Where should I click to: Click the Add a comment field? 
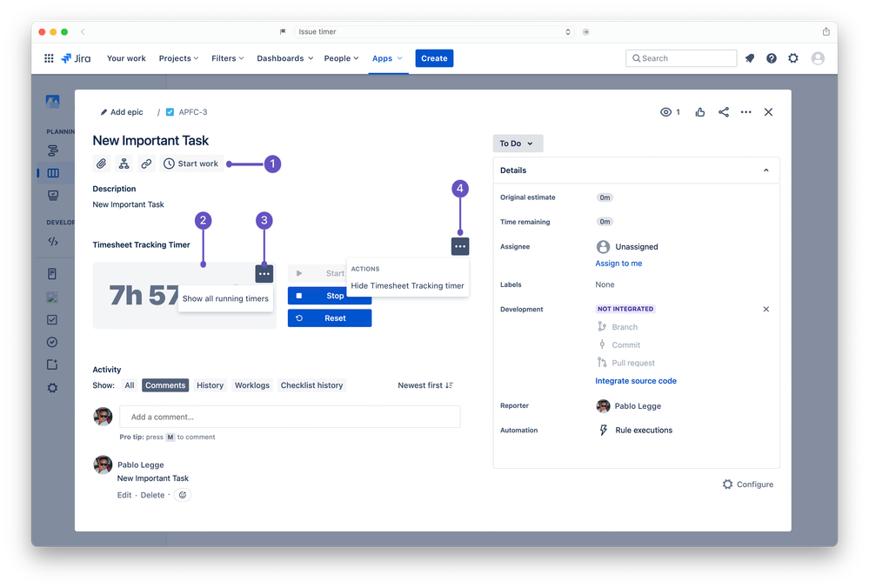290,417
